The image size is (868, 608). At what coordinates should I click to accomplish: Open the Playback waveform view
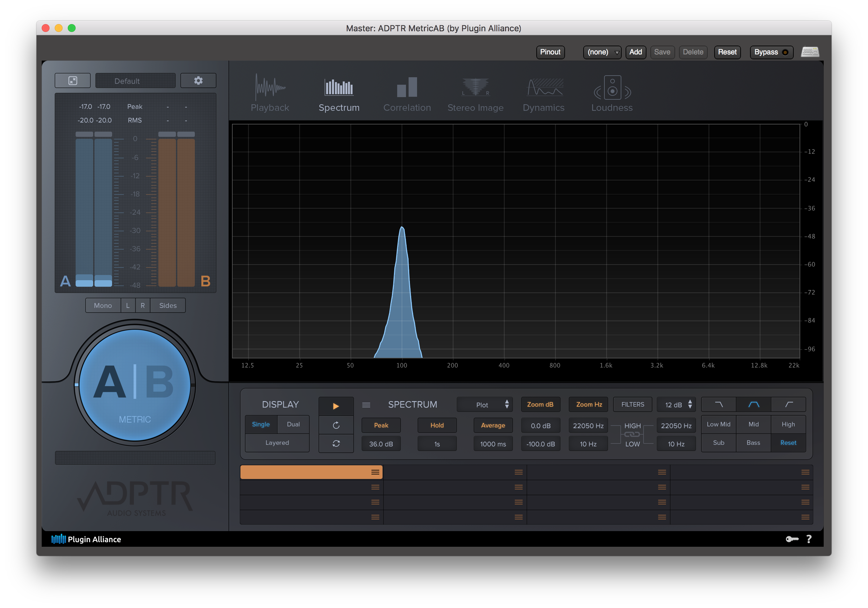[x=270, y=93]
